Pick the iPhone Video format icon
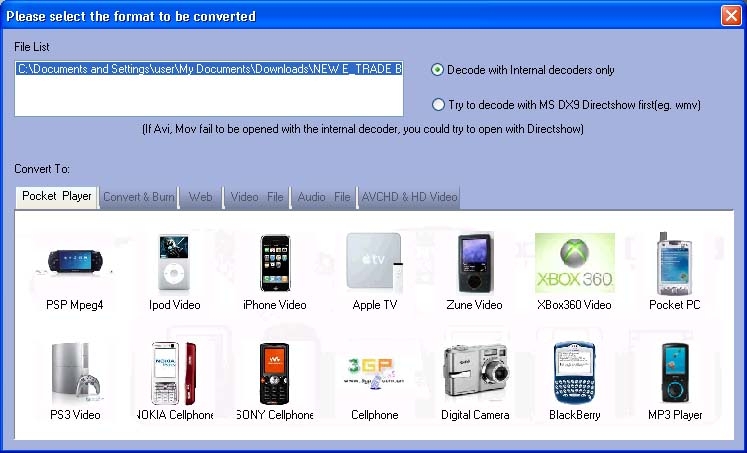 tap(275, 263)
